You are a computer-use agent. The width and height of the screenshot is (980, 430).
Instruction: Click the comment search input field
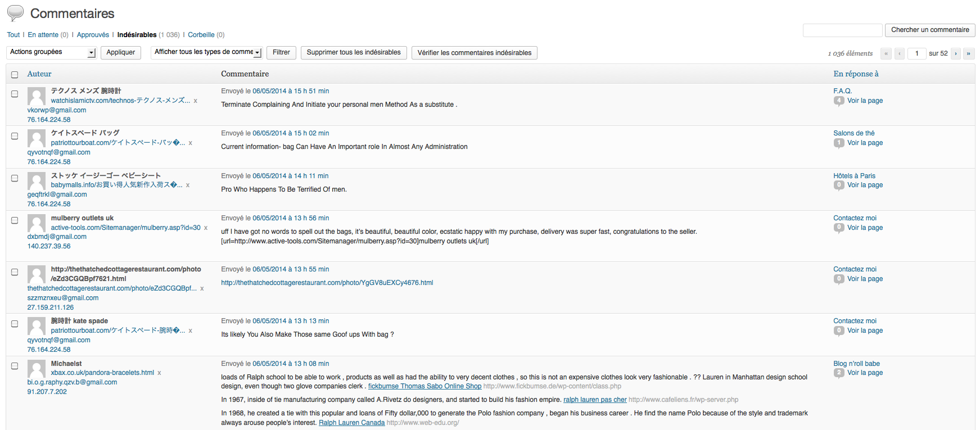(x=842, y=30)
